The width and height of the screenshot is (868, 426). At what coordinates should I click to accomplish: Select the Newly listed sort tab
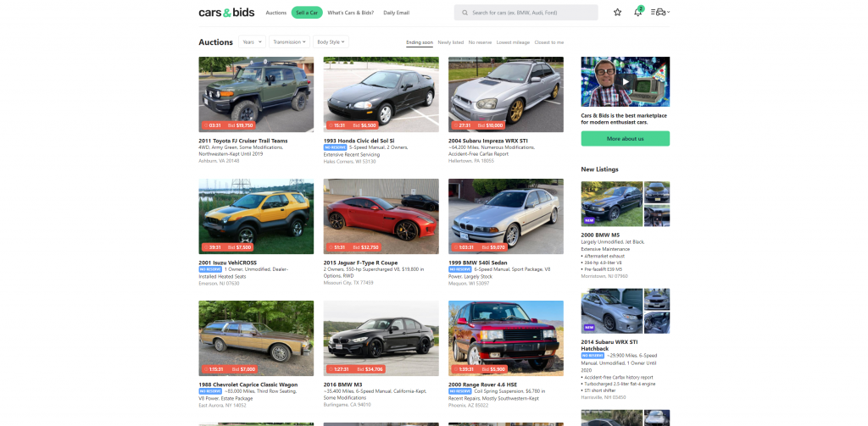point(451,42)
